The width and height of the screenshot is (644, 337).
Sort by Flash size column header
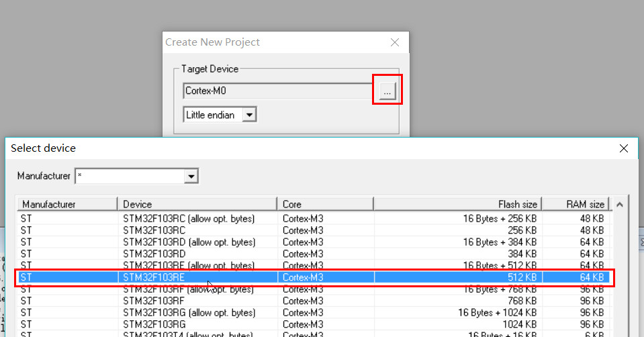[458, 204]
